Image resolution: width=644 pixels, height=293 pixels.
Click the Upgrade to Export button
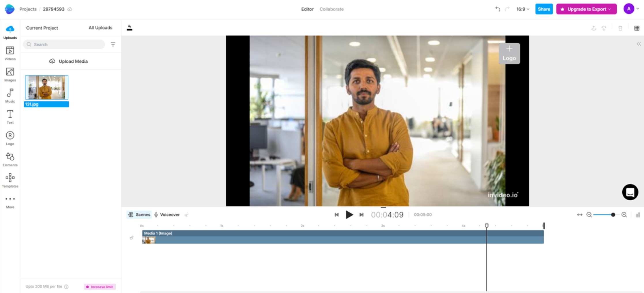tap(586, 9)
